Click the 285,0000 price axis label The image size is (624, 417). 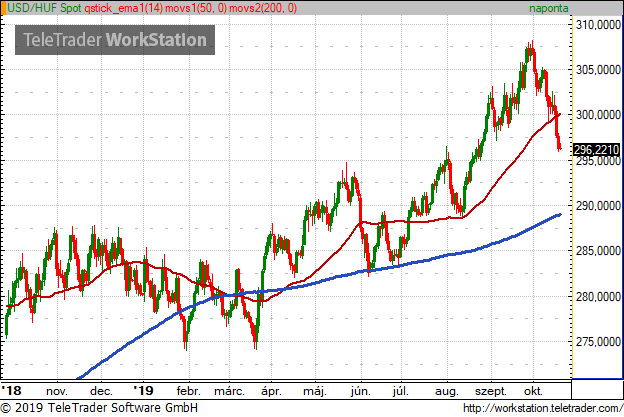coord(598,251)
